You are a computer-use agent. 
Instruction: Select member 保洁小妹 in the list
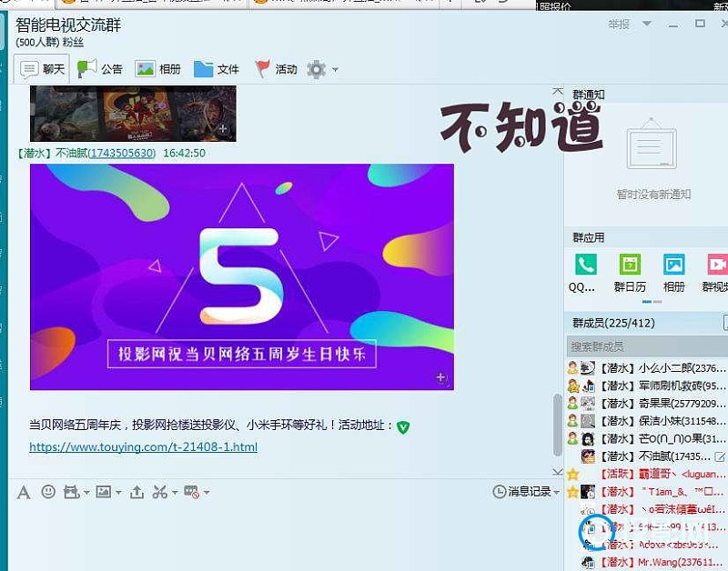pyautogui.click(x=647, y=421)
